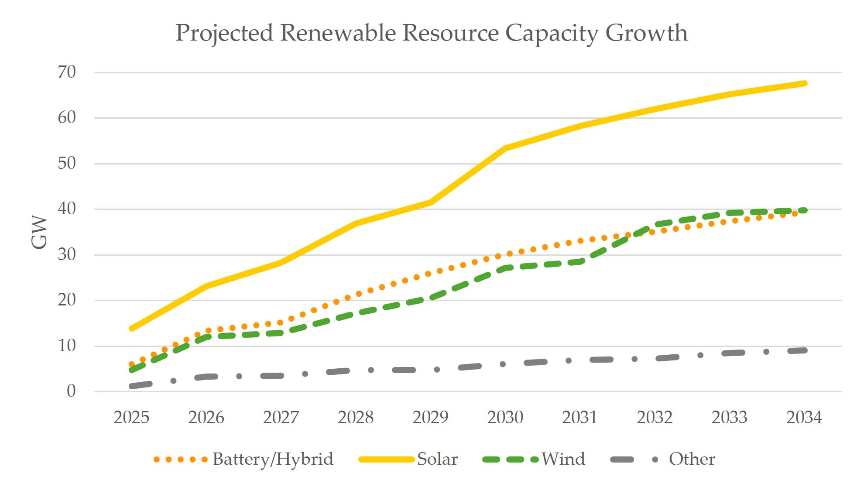Click the 2030 x-axis label
This screenshot has height=504, width=864.
[x=505, y=418]
